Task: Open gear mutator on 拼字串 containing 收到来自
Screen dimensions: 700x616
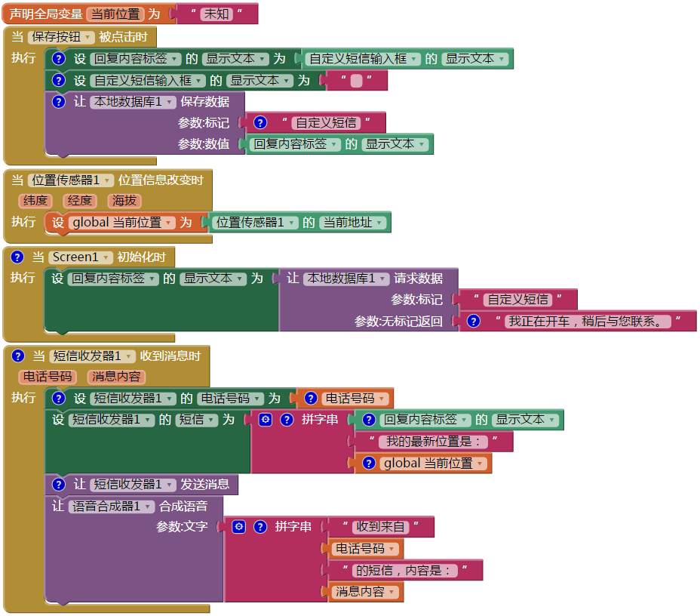Action: click(239, 527)
